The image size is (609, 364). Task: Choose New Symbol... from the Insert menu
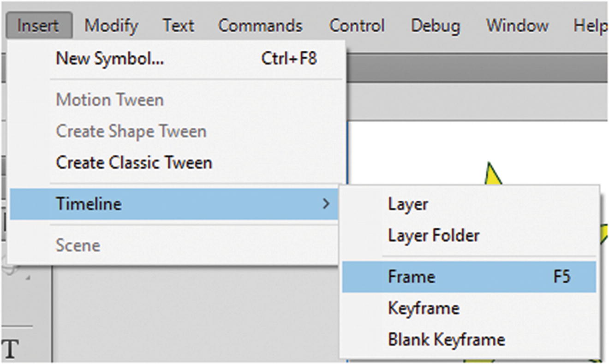tap(110, 59)
